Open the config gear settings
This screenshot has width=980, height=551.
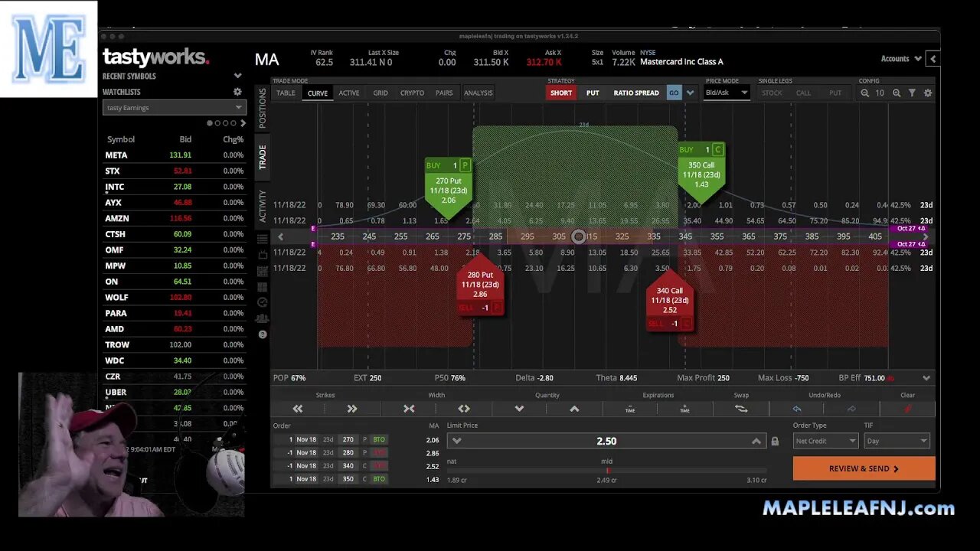pos(928,93)
